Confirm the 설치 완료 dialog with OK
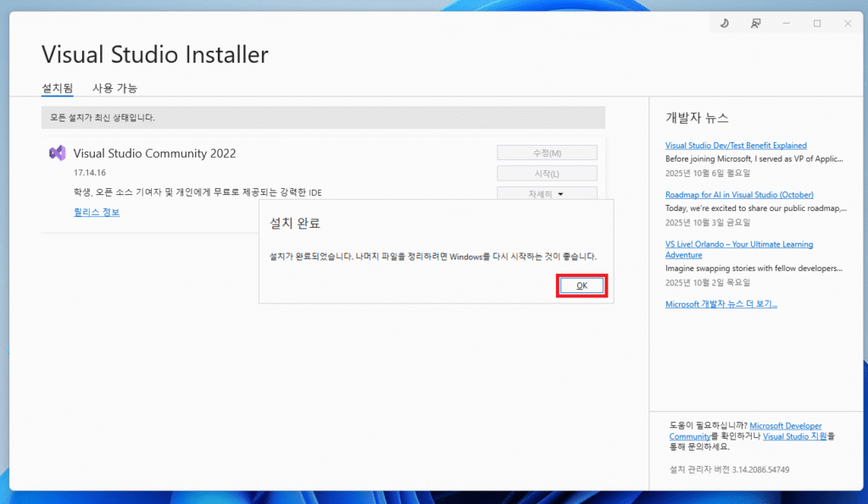868x504 pixels. click(x=581, y=285)
